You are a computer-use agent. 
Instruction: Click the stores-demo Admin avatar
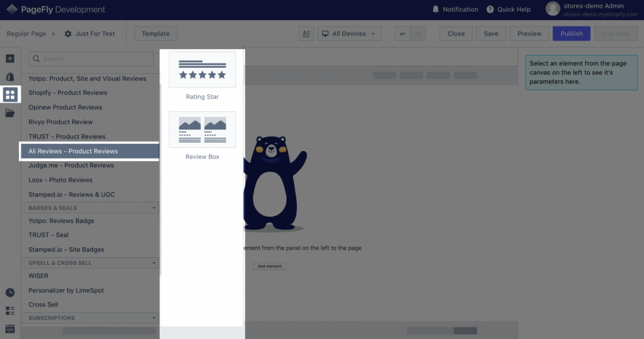(x=553, y=9)
